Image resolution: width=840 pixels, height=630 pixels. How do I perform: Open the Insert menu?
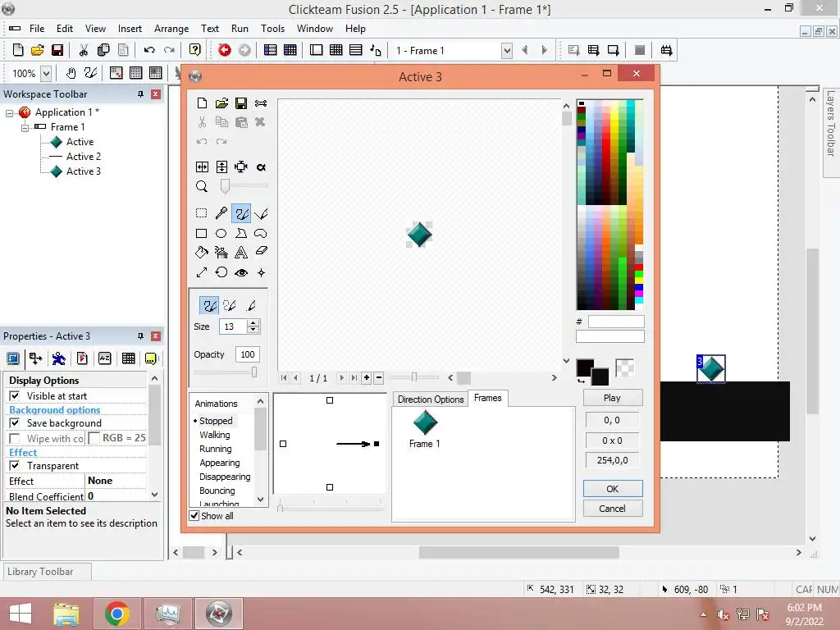pyautogui.click(x=130, y=29)
